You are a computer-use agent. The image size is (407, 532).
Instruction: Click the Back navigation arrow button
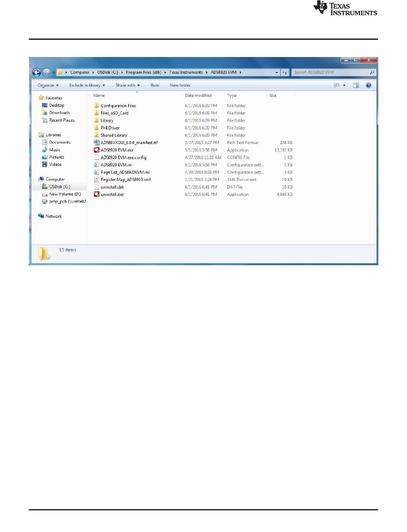(x=37, y=72)
